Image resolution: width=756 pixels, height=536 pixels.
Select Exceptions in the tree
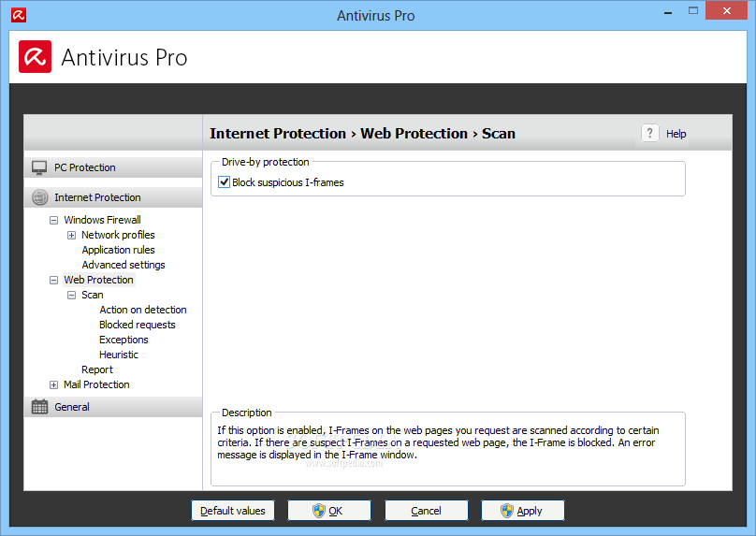coord(124,340)
